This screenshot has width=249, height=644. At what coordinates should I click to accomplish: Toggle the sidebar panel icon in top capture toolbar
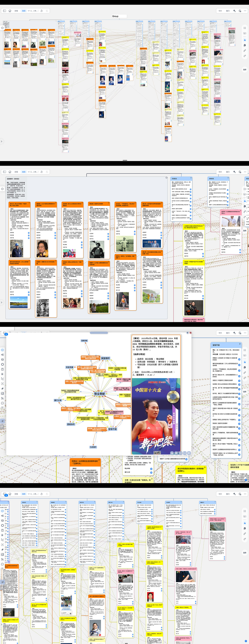coord(4,11)
